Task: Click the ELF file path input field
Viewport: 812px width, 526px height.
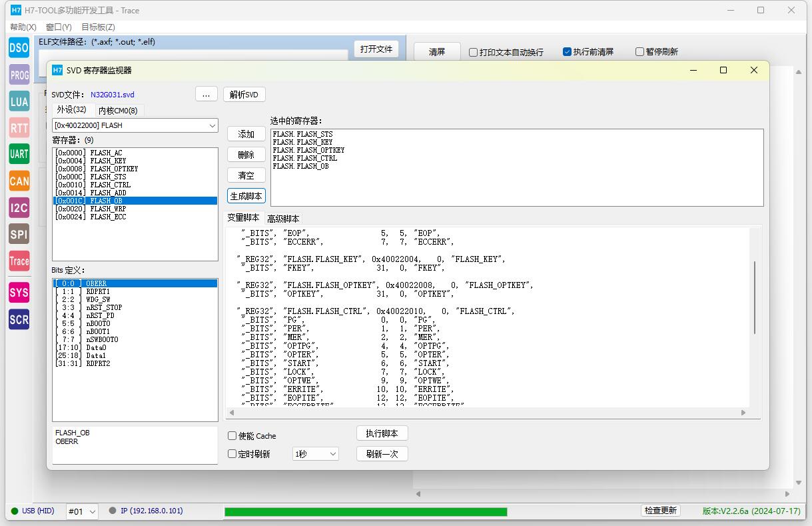Action: 193,56
